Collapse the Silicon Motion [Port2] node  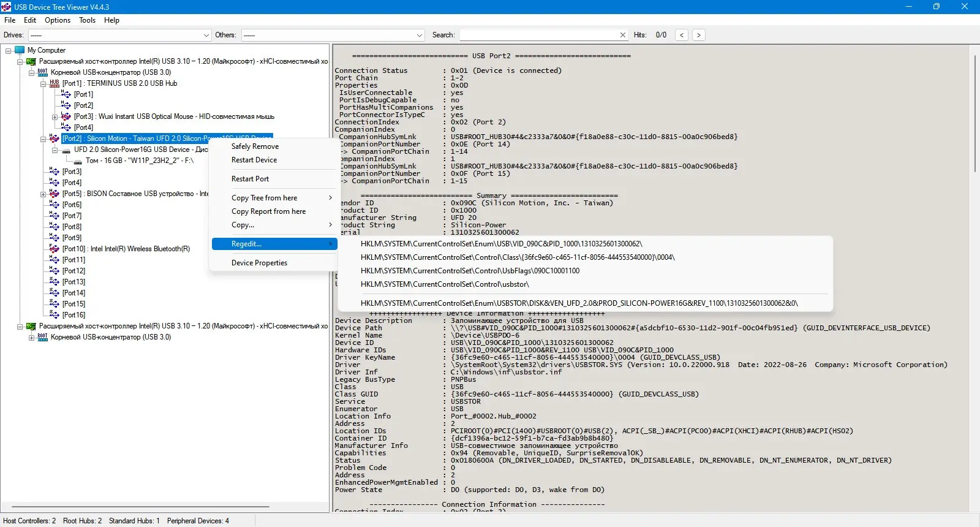coord(43,138)
